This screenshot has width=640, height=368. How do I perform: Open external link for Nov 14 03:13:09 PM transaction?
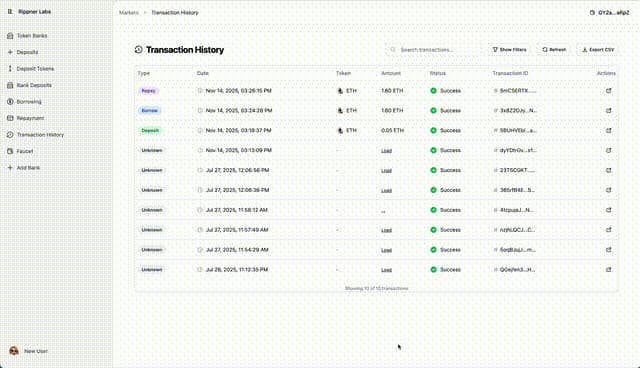[608, 151]
